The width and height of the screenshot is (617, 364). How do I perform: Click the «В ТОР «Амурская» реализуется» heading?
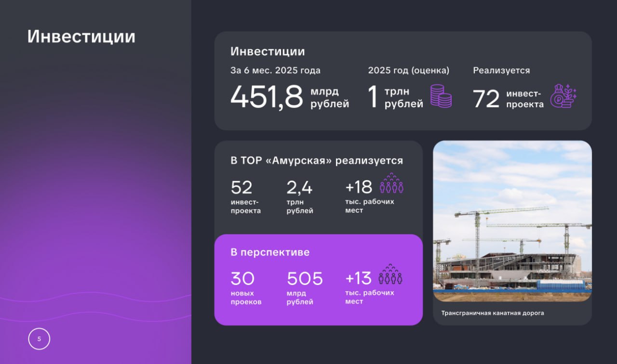317,161
